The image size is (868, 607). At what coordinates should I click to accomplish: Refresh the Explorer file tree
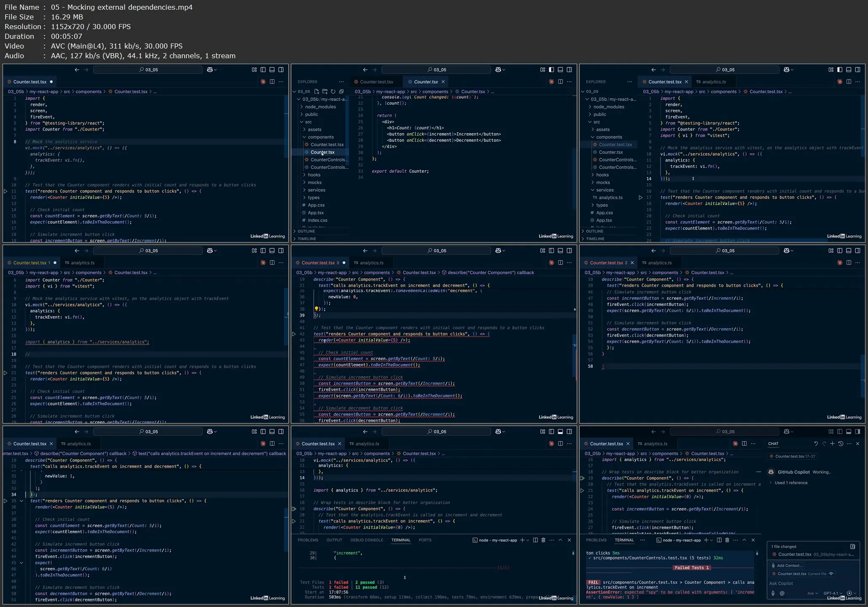(x=333, y=92)
